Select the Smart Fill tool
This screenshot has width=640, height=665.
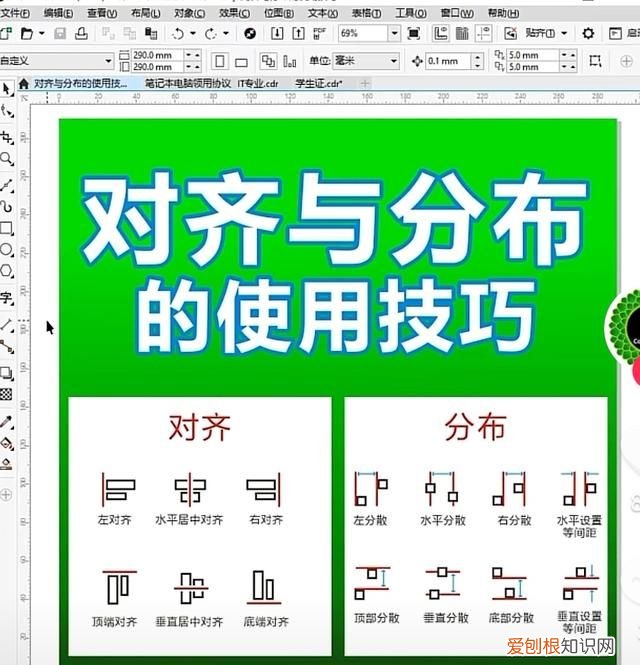point(6,464)
